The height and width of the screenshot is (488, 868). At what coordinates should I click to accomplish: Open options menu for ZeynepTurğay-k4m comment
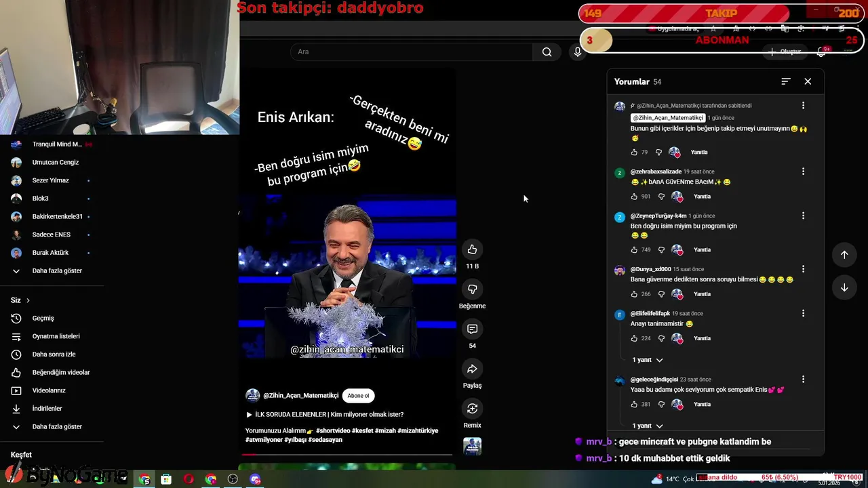[x=803, y=216]
